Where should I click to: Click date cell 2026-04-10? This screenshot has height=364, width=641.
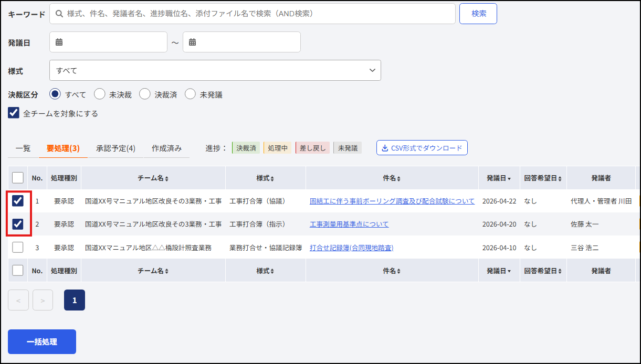click(499, 248)
